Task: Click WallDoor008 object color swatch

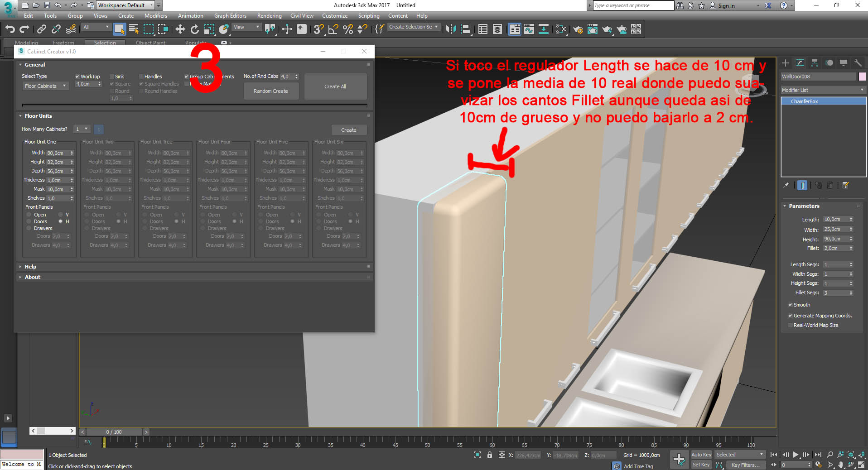Action: click(862, 77)
